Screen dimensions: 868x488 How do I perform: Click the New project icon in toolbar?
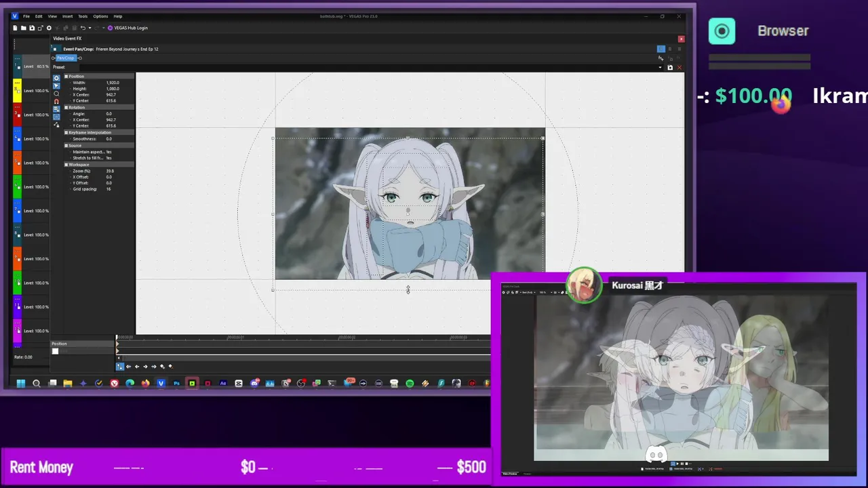click(x=15, y=28)
